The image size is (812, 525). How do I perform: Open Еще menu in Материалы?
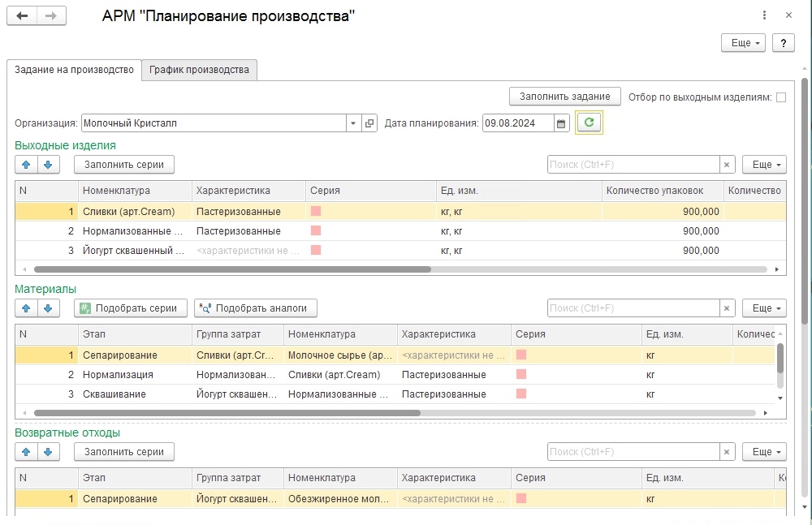pos(764,308)
